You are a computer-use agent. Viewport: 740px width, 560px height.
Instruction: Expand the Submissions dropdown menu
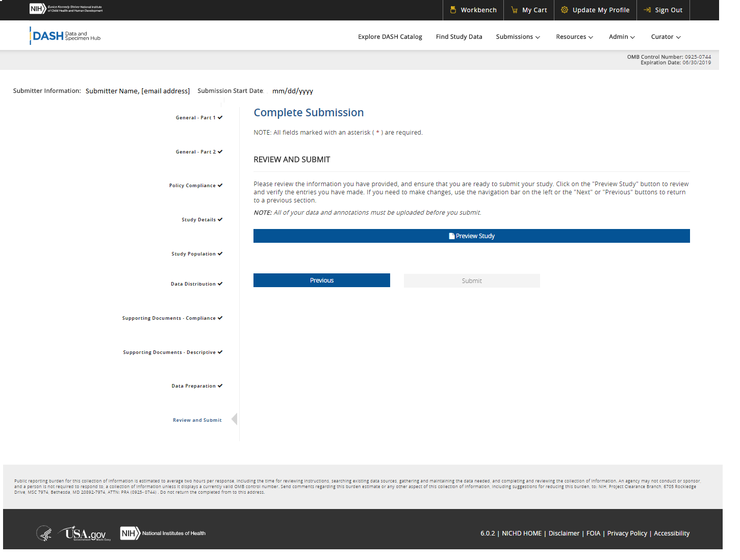click(518, 37)
